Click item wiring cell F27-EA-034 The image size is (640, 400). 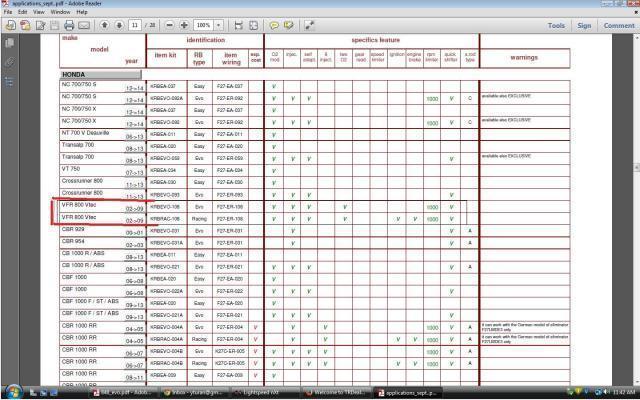point(230,171)
